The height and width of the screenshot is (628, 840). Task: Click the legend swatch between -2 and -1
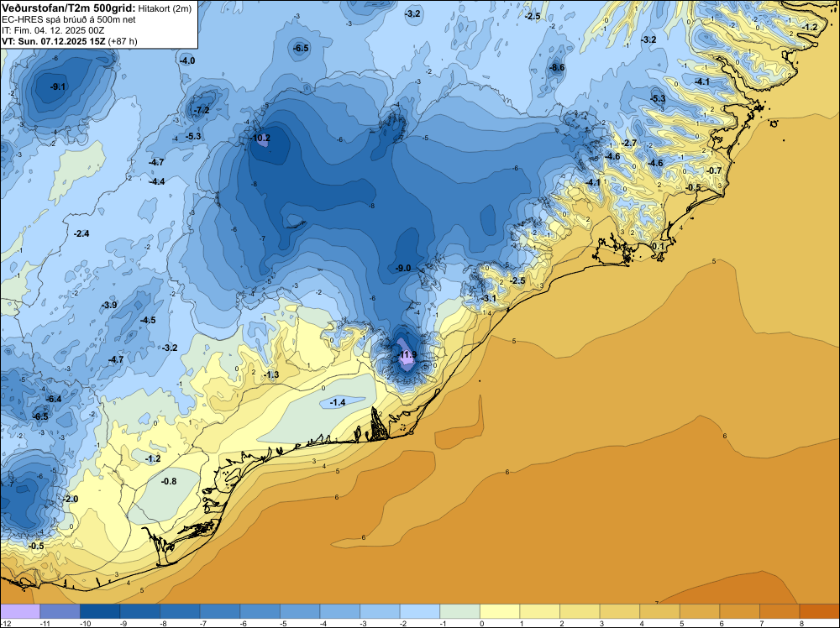click(420, 611)
